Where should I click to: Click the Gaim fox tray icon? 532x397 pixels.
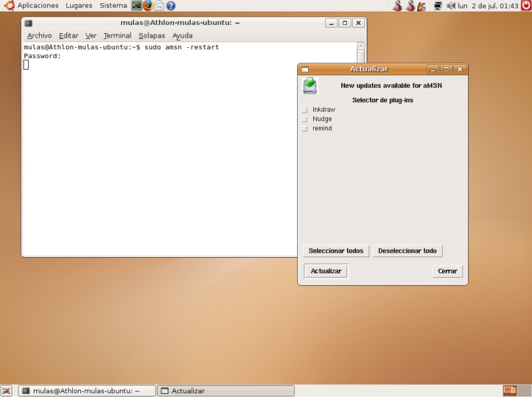click(x=422, y=6)
